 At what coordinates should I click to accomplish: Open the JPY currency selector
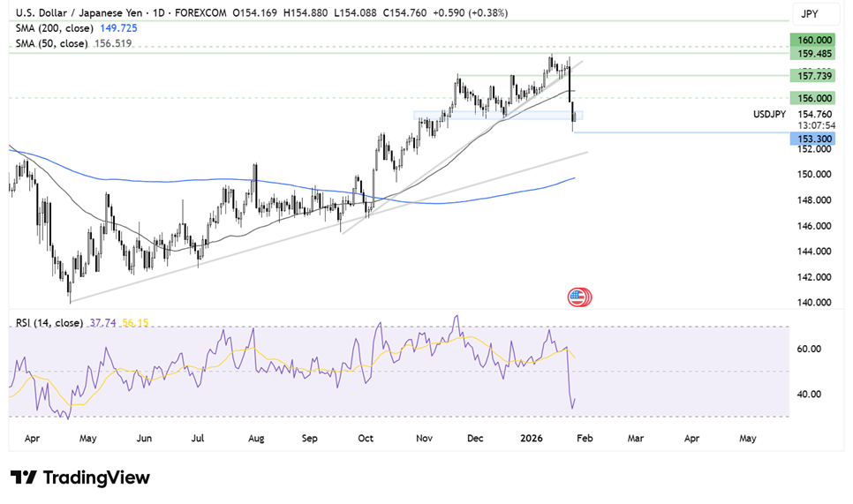pyautogui.click(x=809, y=14)
